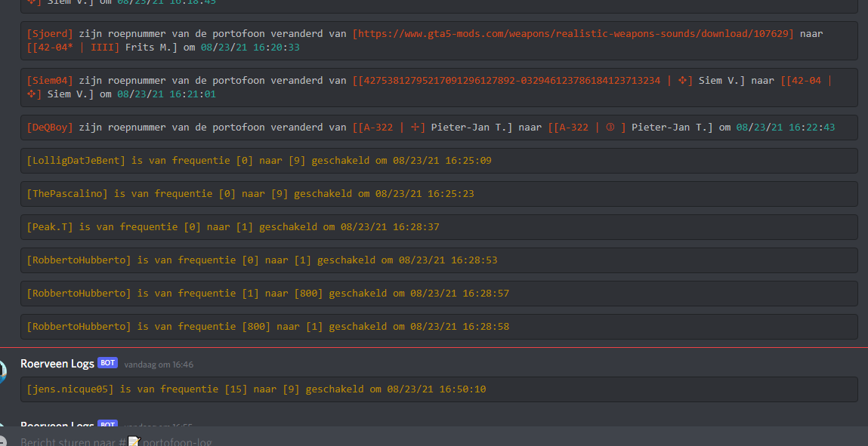Click the 16:22:43 time in DeQBoy's log

(812, 128)
